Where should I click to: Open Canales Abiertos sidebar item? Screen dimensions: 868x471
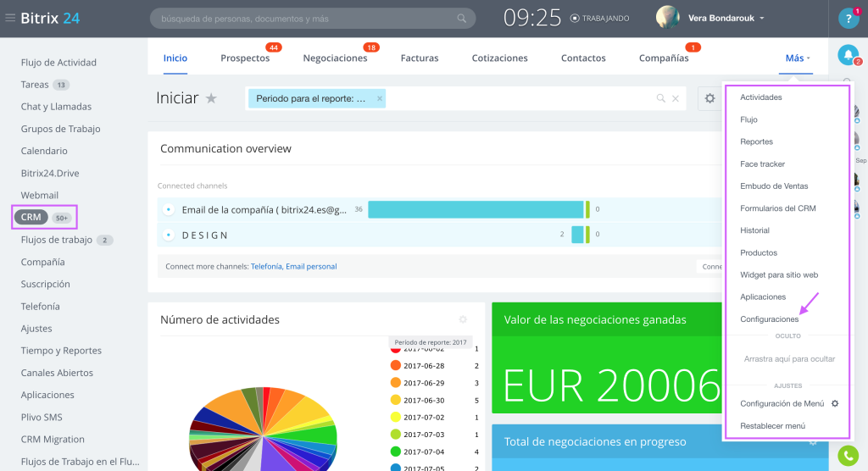57,373
